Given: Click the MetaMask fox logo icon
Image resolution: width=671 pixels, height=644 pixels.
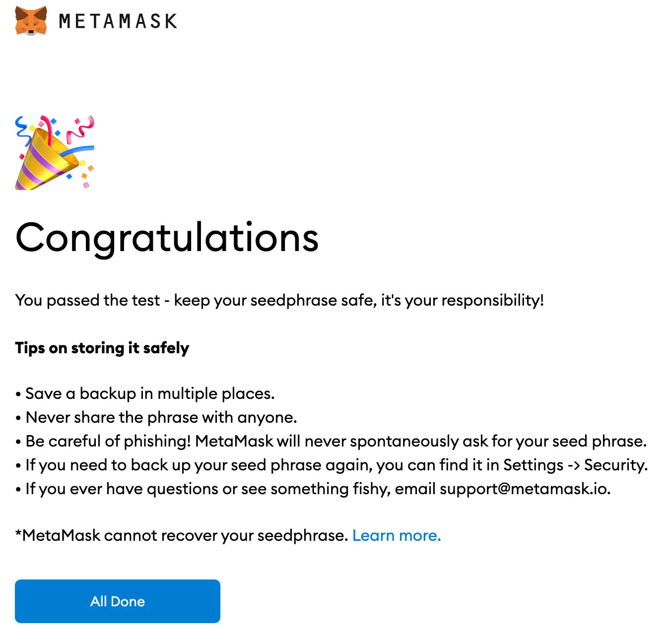Looking at the screenshot, I should pos(31,21).
